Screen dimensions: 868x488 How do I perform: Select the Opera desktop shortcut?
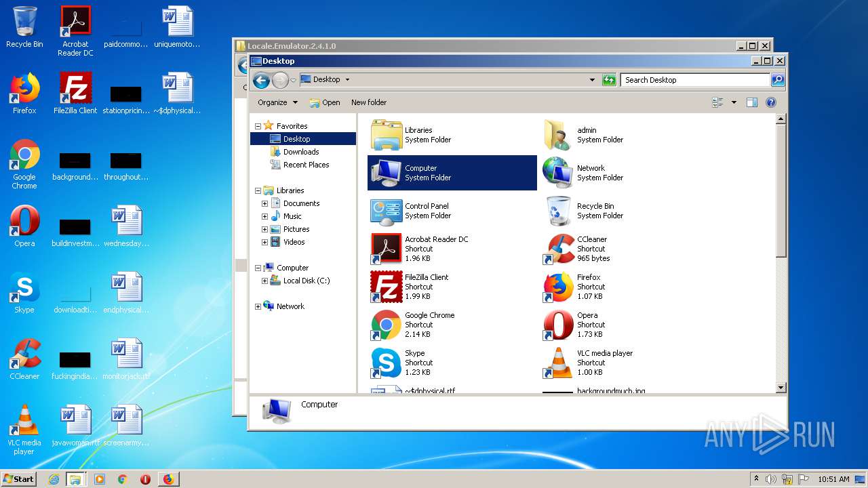tap(24, 226)
